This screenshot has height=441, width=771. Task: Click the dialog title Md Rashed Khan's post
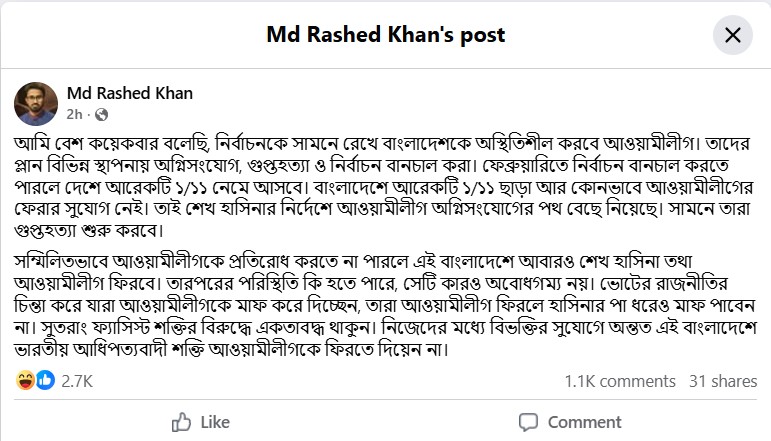click(x=385, y=35)
